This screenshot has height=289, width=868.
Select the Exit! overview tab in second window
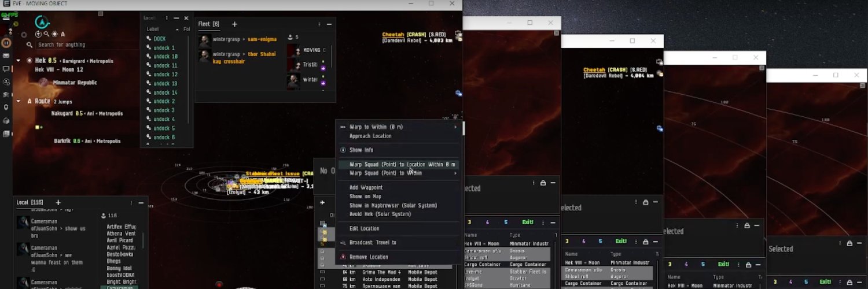[x=528, y=222]
